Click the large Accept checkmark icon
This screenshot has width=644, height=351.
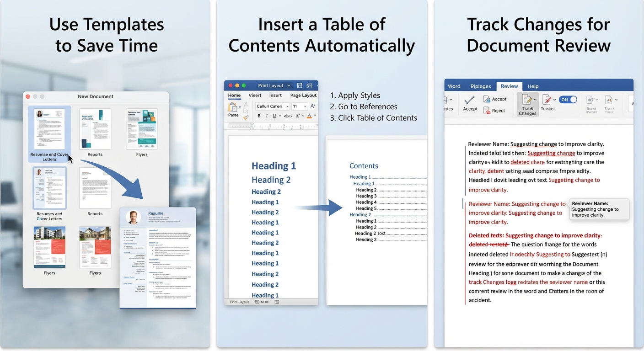tap(469, 100)
